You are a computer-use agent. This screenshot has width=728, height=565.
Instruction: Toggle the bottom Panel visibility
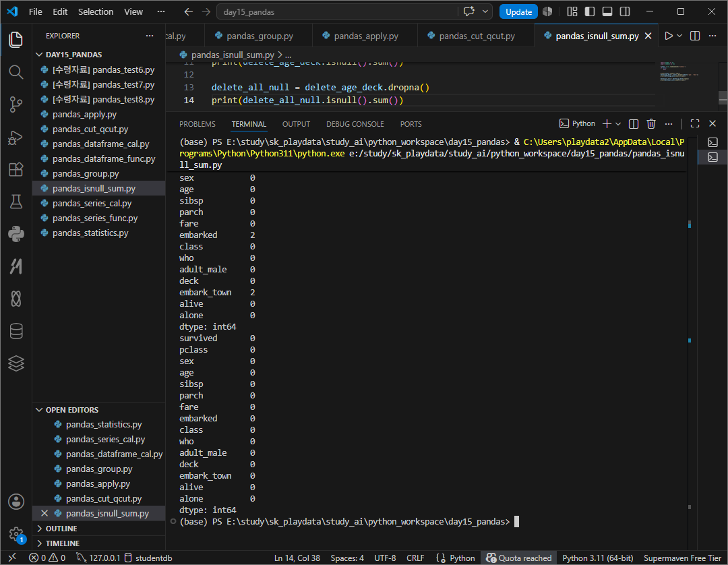(607, 11)
